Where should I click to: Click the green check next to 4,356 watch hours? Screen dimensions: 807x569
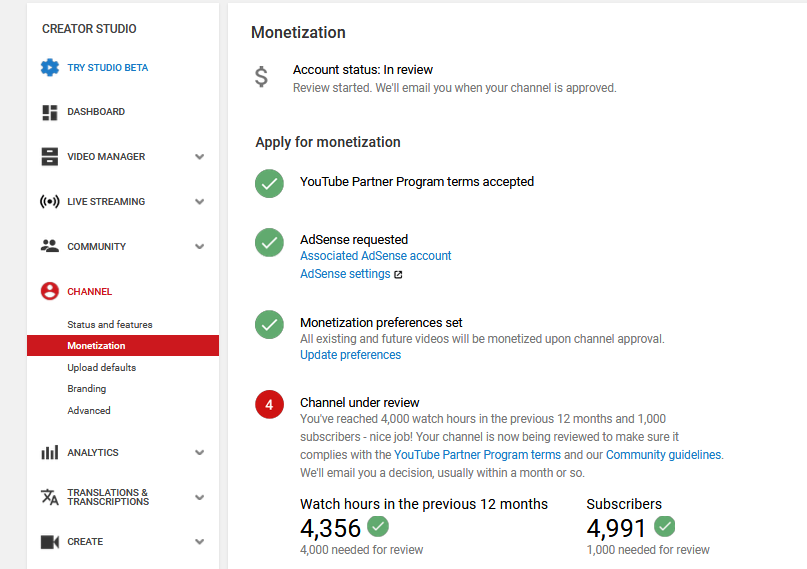pos(378,526)
